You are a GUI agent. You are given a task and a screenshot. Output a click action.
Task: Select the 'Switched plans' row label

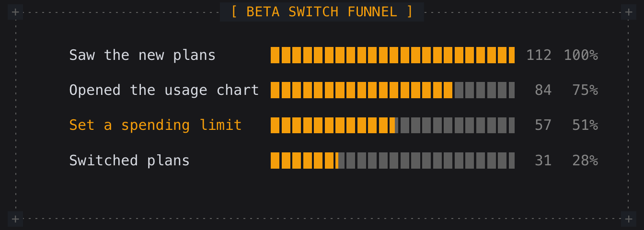pos(129,160)
